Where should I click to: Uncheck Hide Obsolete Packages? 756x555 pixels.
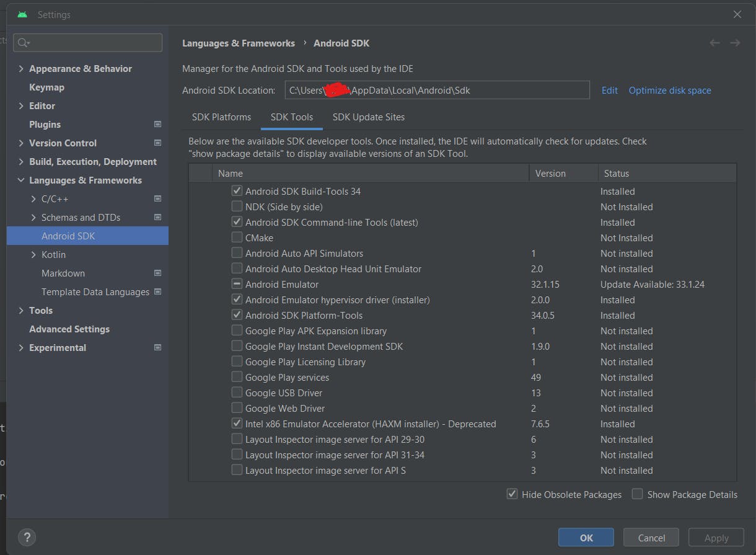coord(512,494)
